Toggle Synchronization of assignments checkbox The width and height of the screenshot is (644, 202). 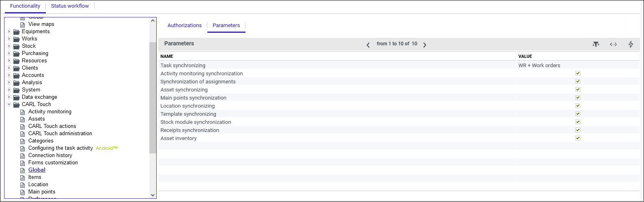(578, 81)
